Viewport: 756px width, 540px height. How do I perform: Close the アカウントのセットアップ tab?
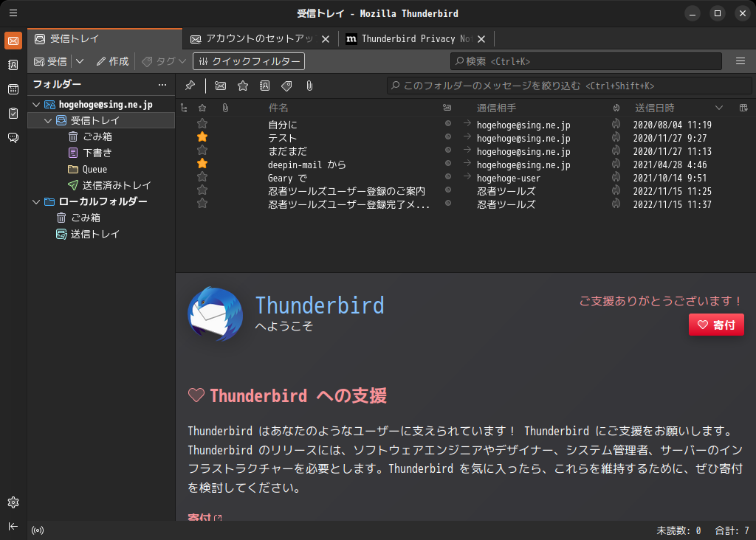coord(326,39)
